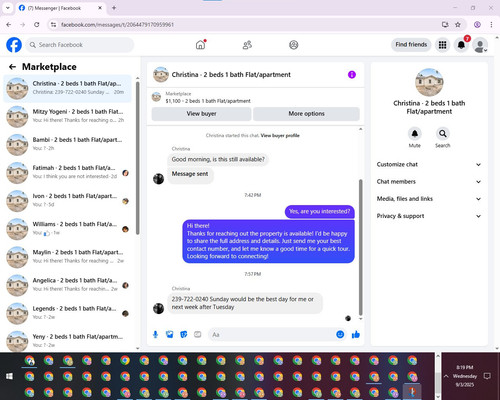Open the Chrome profile icon
The width and height of the screenshot is (500, 400).
[x=477, y=25]
